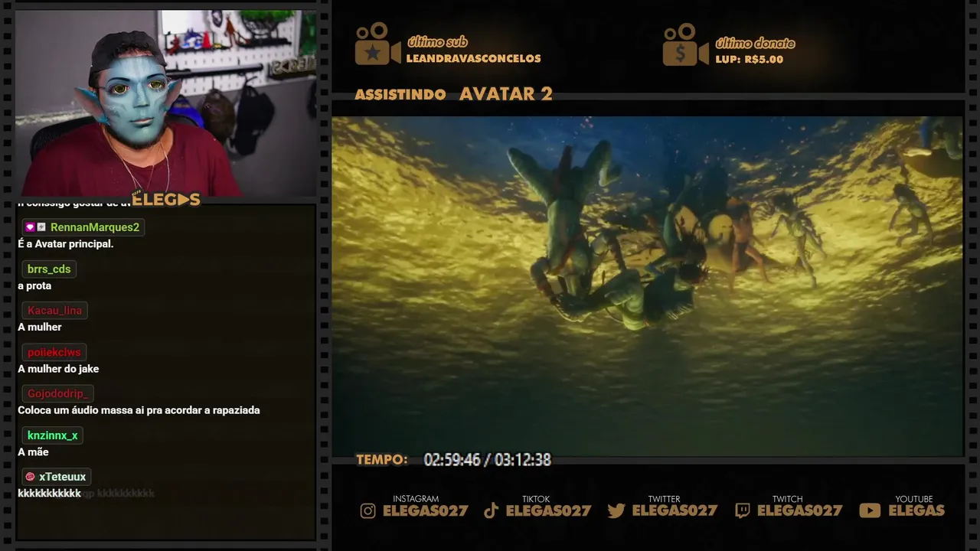
Task: Click the badge icons beside RennanMarques2
Action: pos(35,227)
